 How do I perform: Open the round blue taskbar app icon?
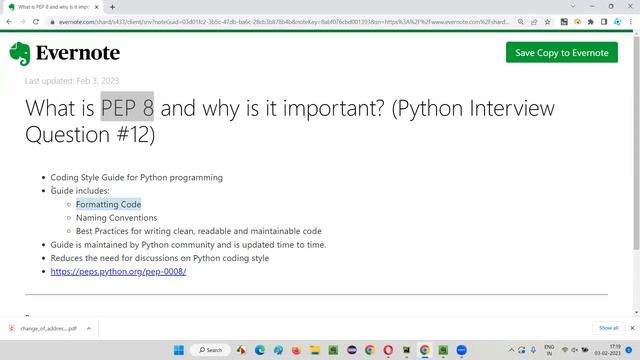pos(462,350)
